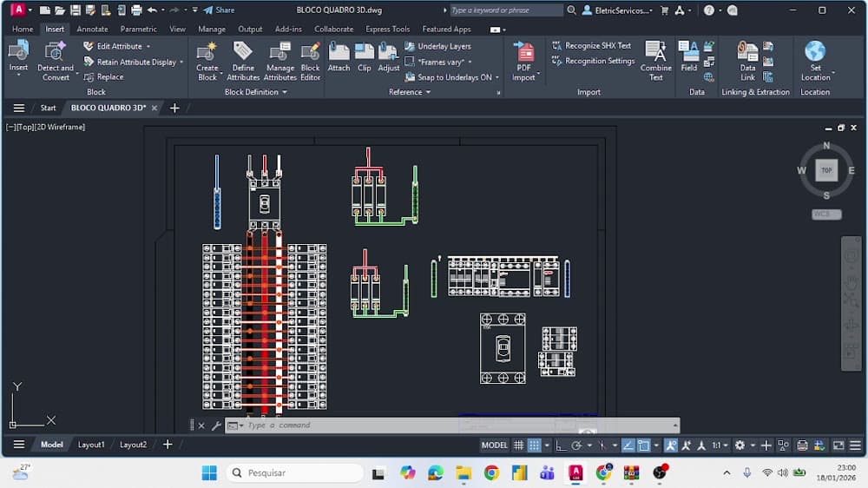Add a new layout tab with plus
The width and height of the screenshot is (868, 488).
pos(168,445)
